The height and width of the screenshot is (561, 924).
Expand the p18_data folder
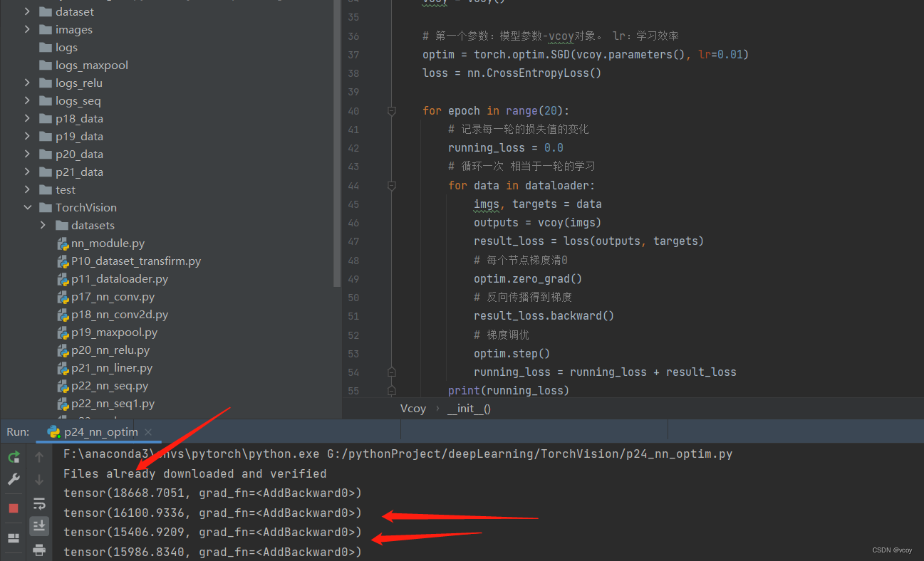pos(27,118)
